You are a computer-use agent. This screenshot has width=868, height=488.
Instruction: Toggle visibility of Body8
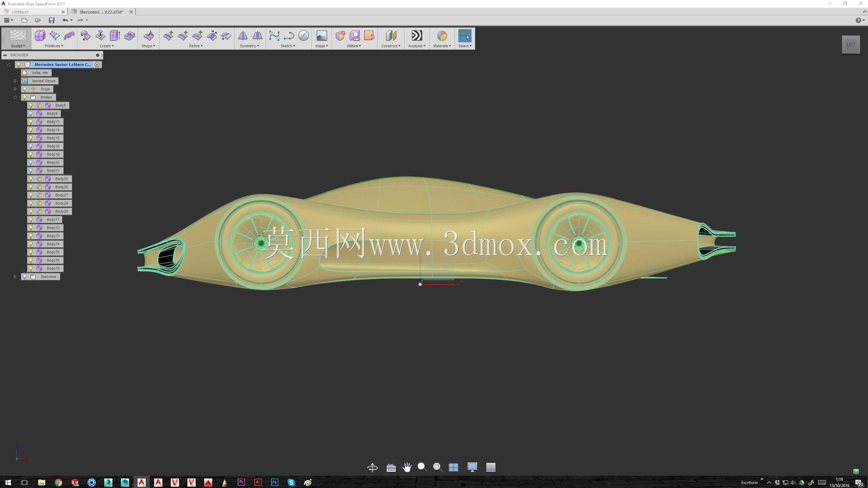[31, 105]
